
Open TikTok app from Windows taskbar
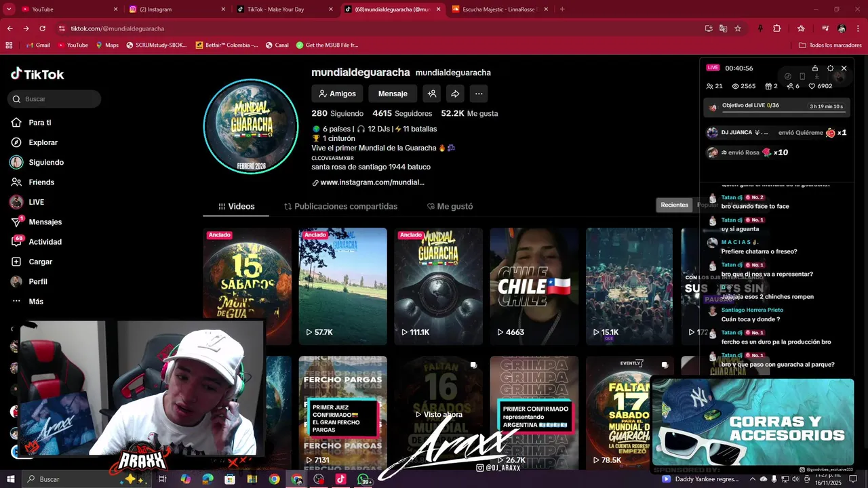click(340, 479)
